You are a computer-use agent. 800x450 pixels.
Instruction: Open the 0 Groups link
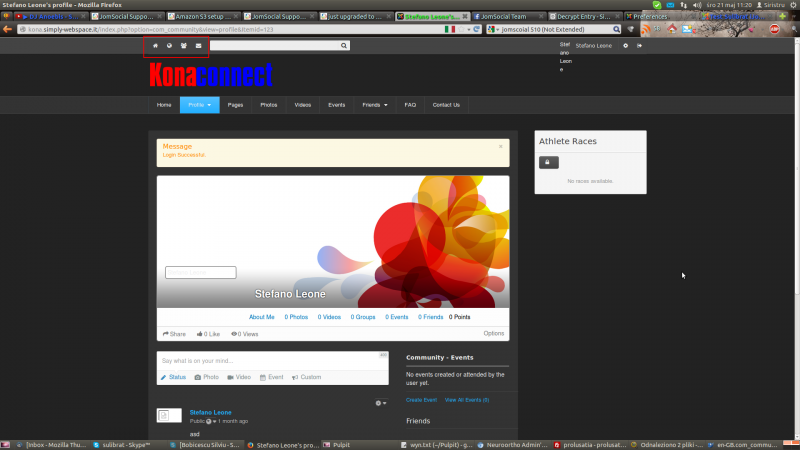(363, 317)
